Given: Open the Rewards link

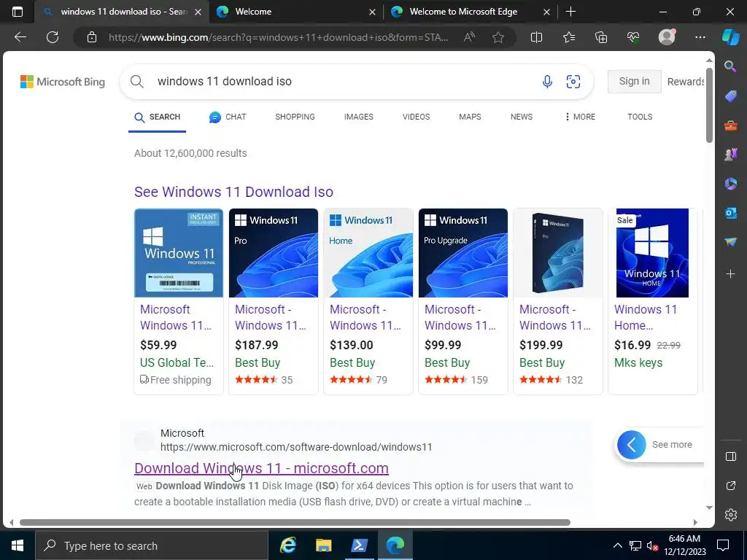Looking at the screenshot, I should 686,82.
